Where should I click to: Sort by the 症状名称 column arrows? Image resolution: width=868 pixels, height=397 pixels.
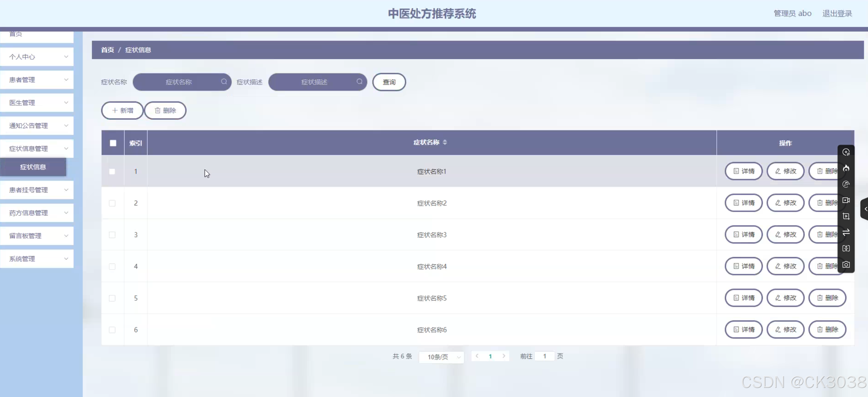[x=445, y=142]
